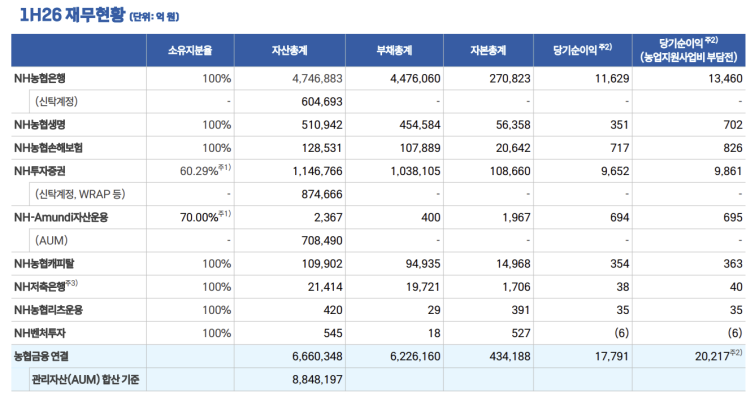
Task: Click the 관리자산(AUM) 합산 기준 label
Action: 86,379
